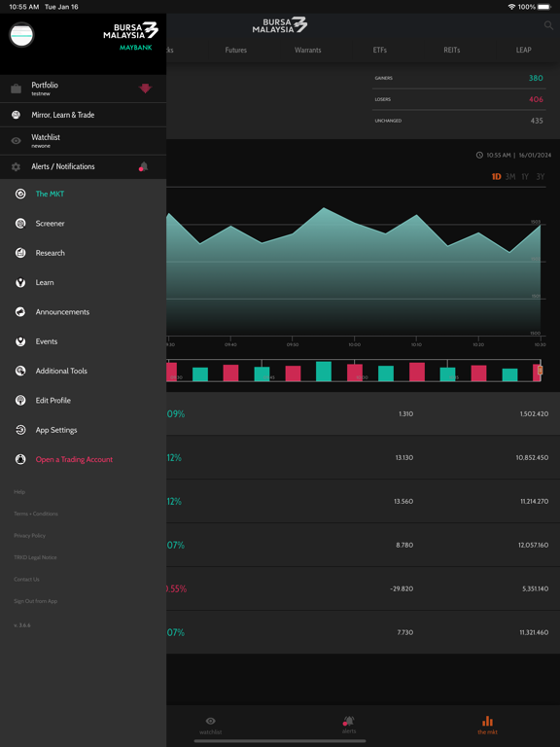Click the battery indicator in the status bar

544,7
